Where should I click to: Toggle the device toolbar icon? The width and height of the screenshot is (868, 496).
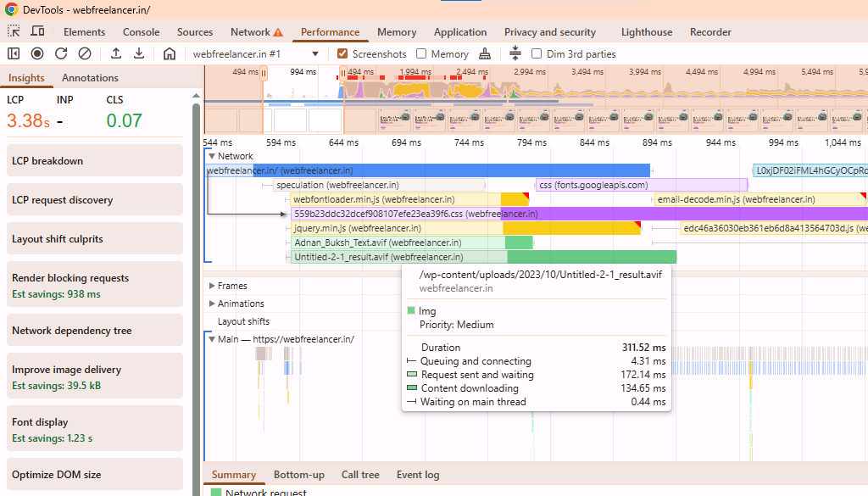tap(37, 31)
